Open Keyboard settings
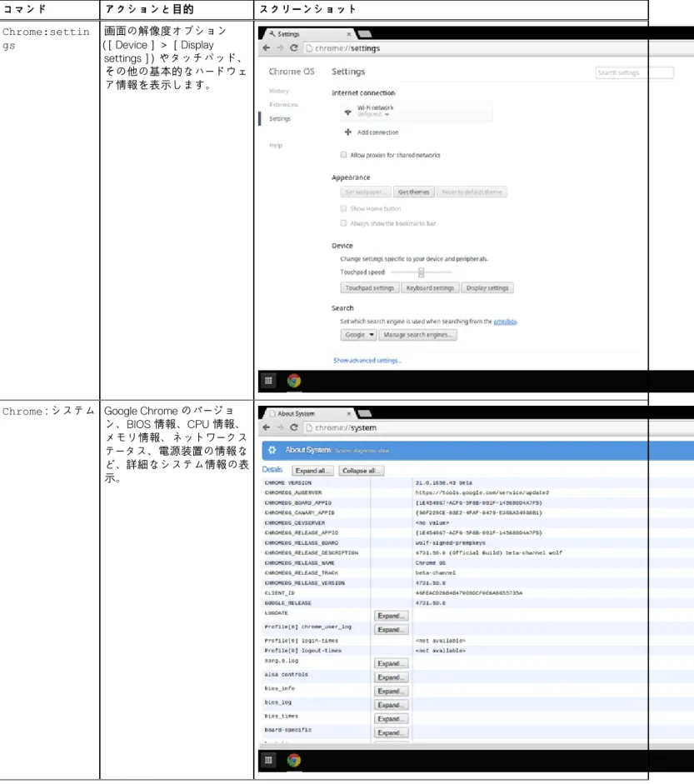The image size is (694, 784). (x=430, y=288)
